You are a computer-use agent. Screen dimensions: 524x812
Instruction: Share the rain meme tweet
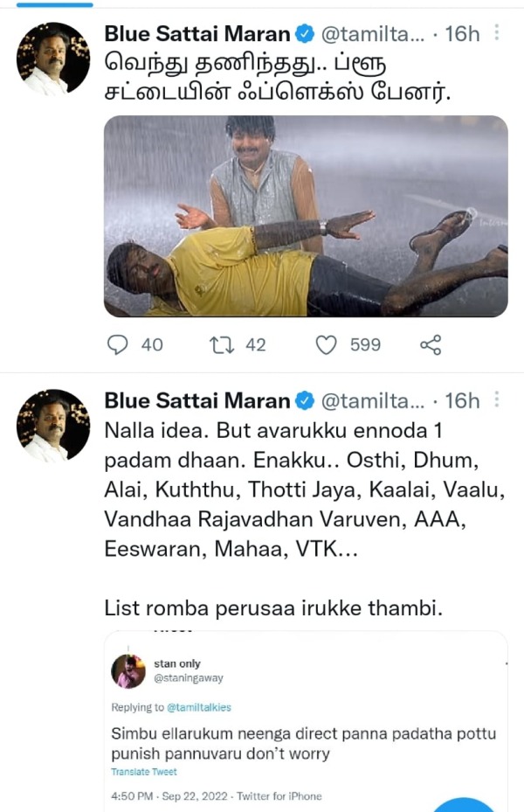point(430,344)
